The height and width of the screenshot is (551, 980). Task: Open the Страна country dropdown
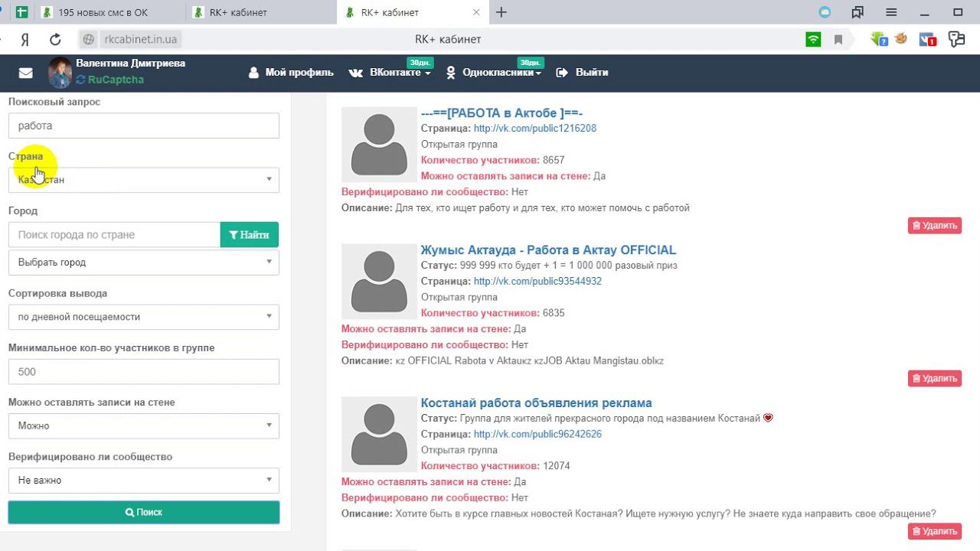pos(144,180)
